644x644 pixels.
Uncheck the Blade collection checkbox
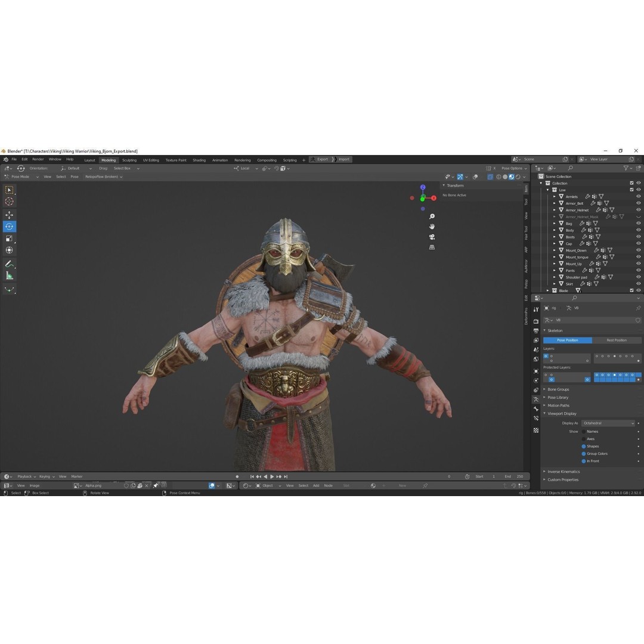(631, 290)
